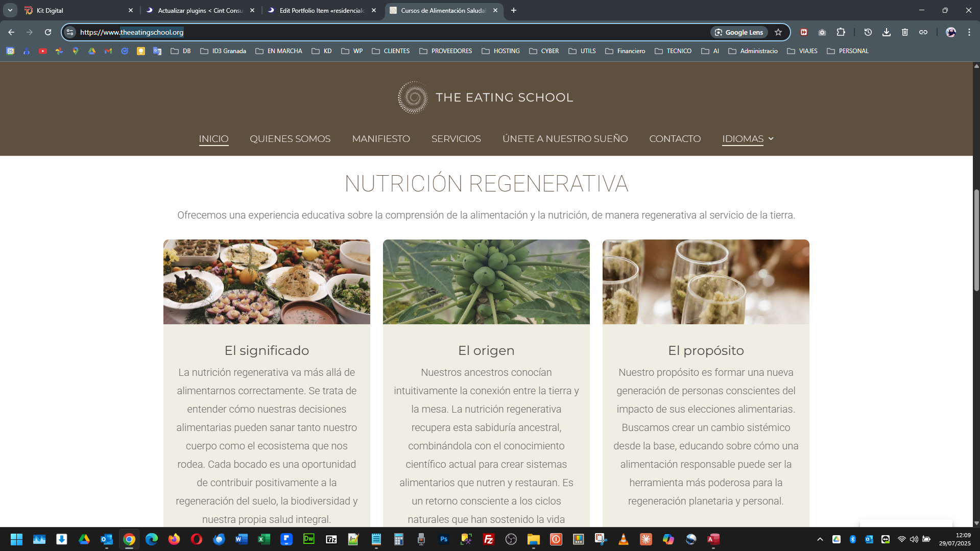Open the tab search dropdown arrow
This screenshot has width=980, height=551.
pos(10,10)
